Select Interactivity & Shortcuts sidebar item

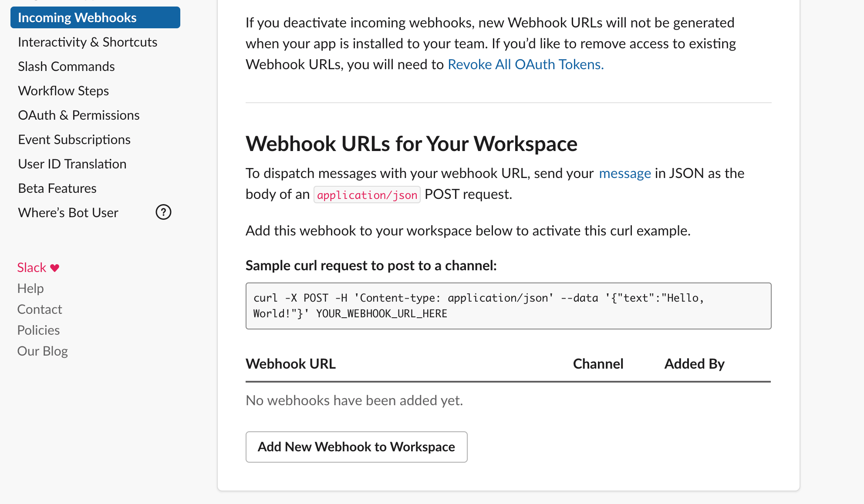coord(87,42)
